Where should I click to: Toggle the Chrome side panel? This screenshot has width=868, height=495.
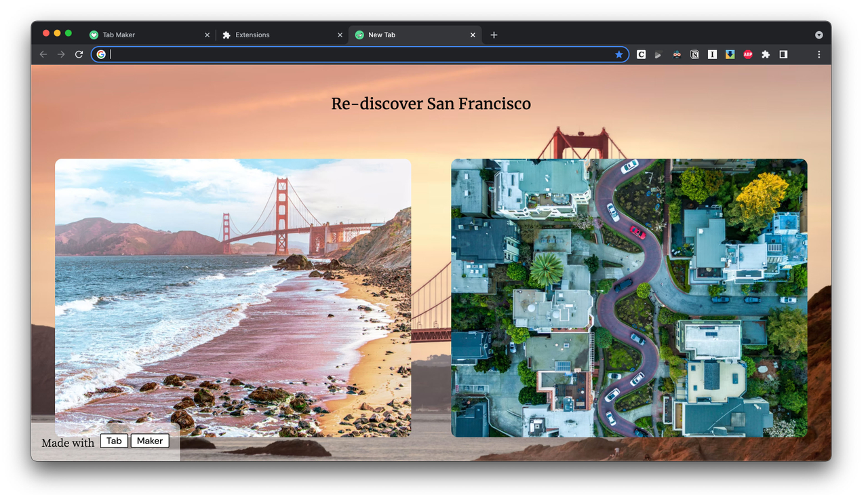pos(783,54)
